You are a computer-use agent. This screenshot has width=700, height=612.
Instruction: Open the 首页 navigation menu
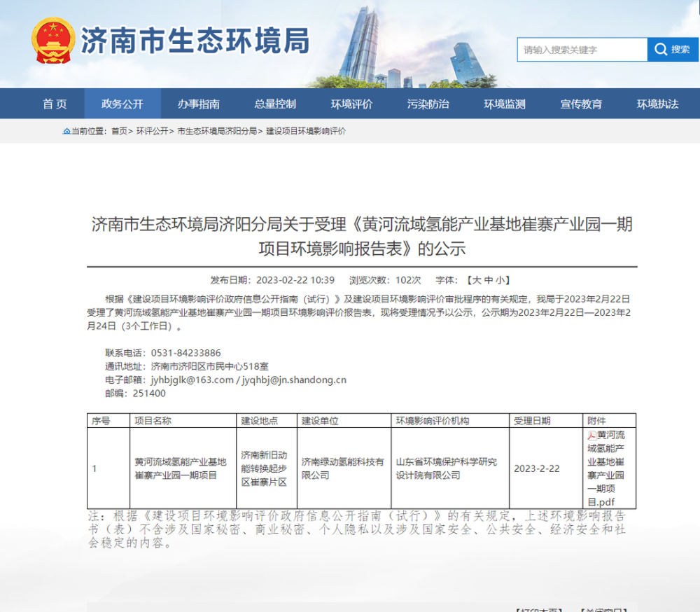[x=55, y=104]
